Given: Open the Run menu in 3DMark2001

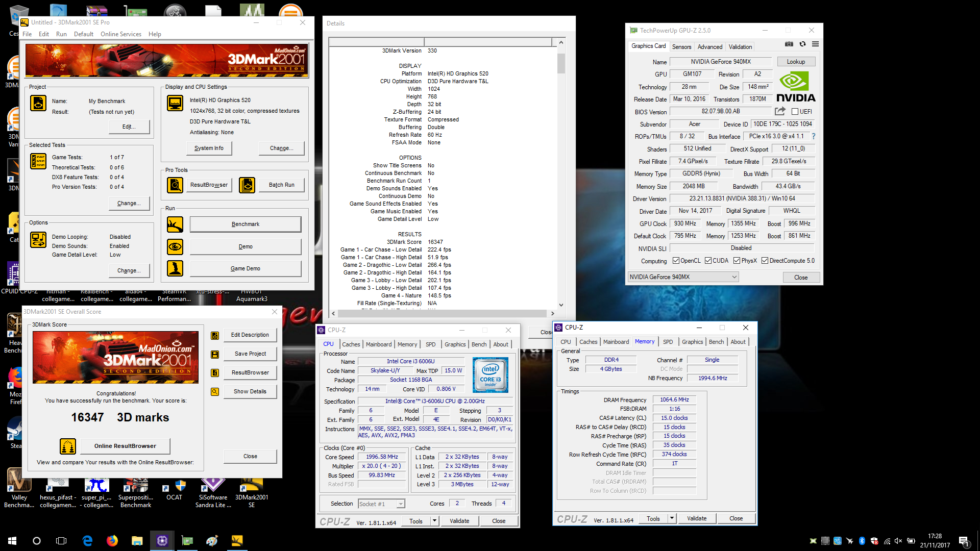Looking at the screenshot, I should click(x=61, y=34).
